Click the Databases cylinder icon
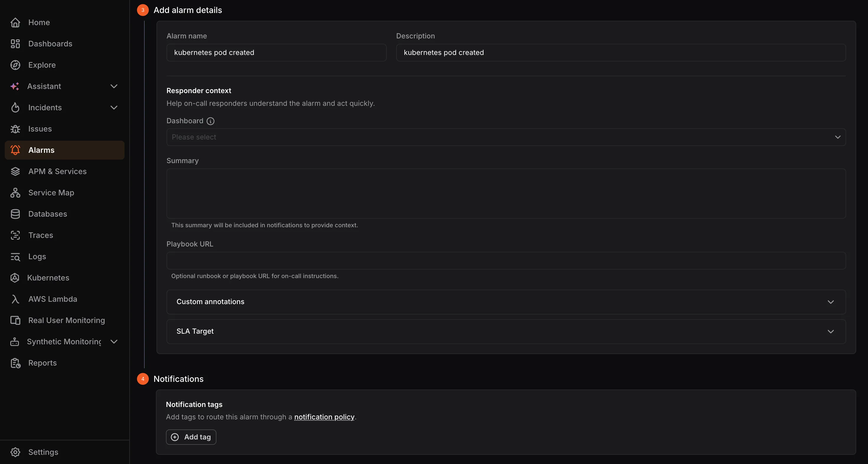 pos(15,214)
